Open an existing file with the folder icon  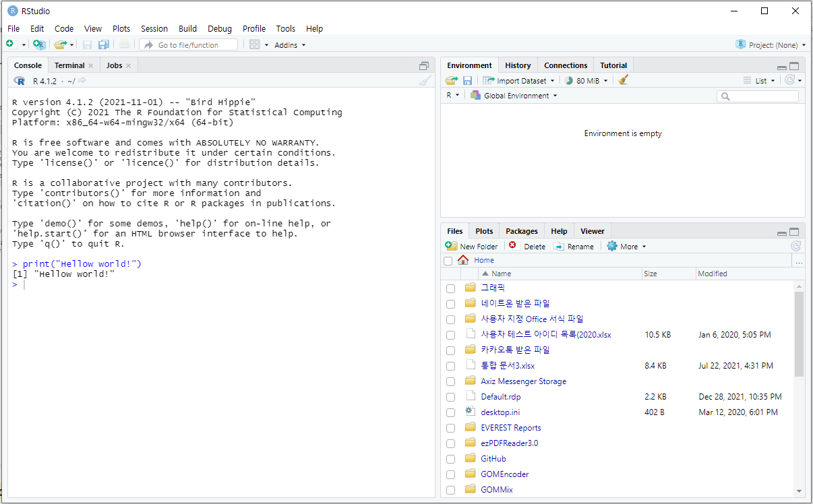pyautogui.click(x=59, y=44)
